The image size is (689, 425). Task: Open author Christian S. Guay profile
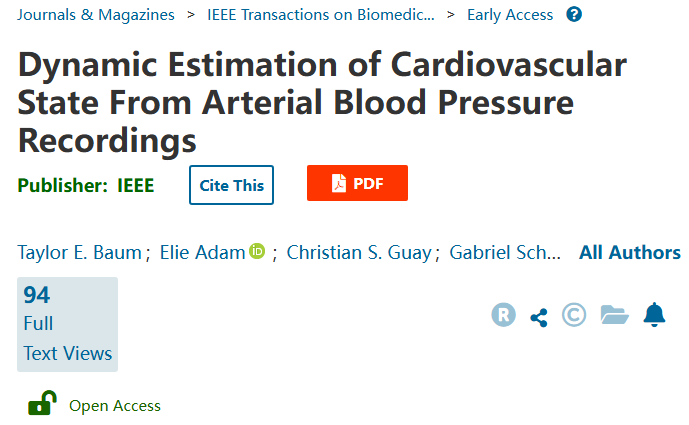[x=359, y=253]
